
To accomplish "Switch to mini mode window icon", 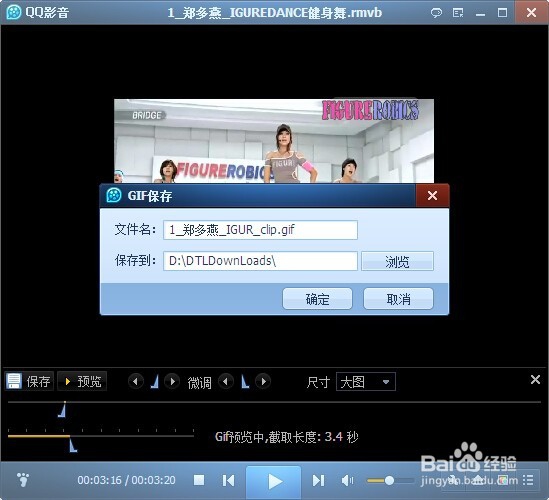I will pos(458,13).
